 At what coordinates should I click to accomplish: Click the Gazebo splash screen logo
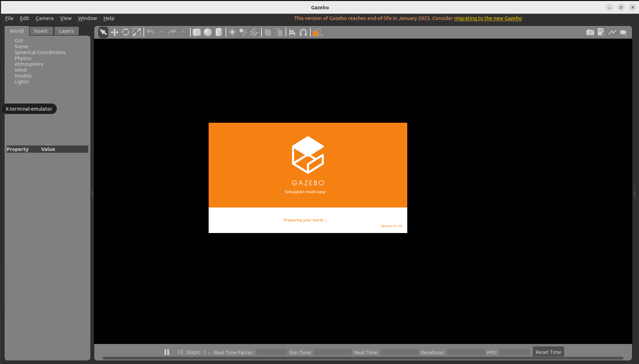(x=308, y=155)
